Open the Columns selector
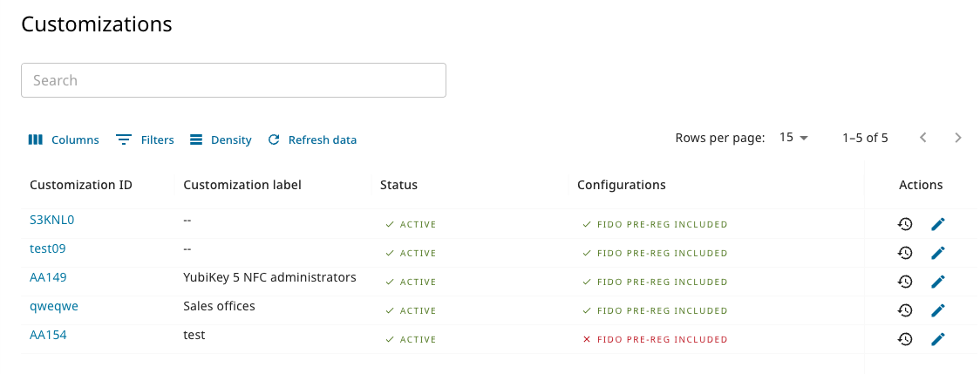980x374 pixels. (64, 139)
